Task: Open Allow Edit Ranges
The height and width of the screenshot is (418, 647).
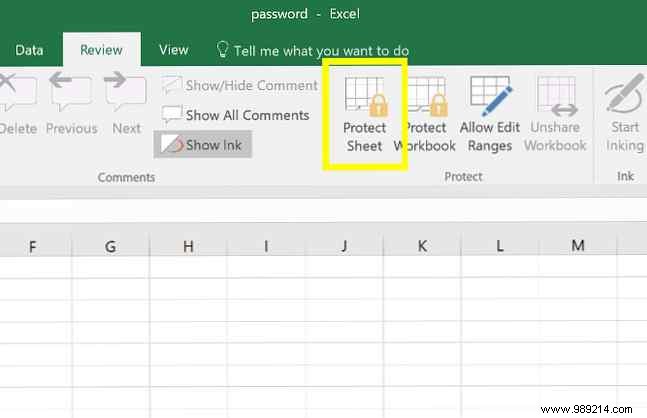Action: tap(490, 114)
